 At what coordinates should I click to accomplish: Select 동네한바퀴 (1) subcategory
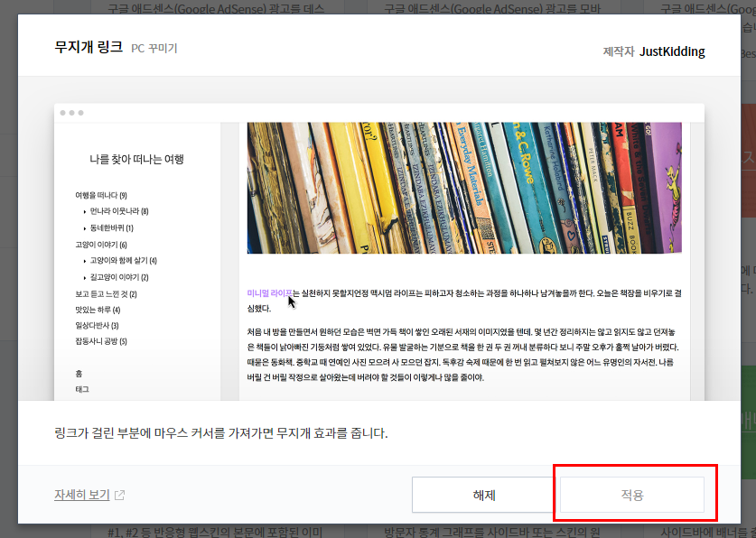(111, 227)
